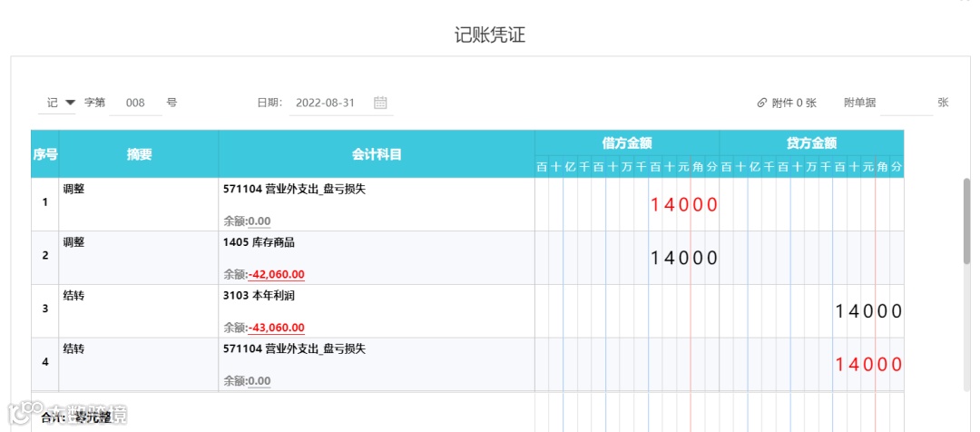Open row 1 balance link 0.00
Viewport: 980px width, 432px height.
(x=260, y=221)
